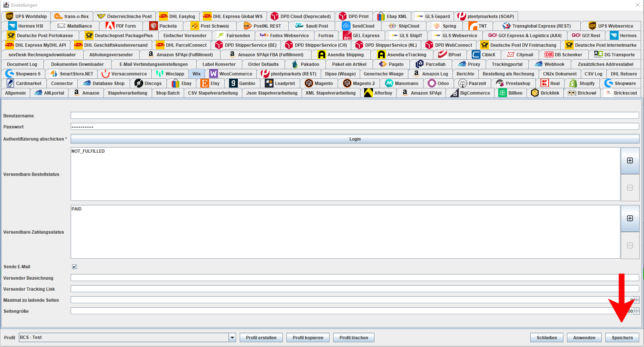This screenshot has width=644, height=347.
Task: Remove Versendbare Bestellstatus entry with minus button
Action: point(630,188)
